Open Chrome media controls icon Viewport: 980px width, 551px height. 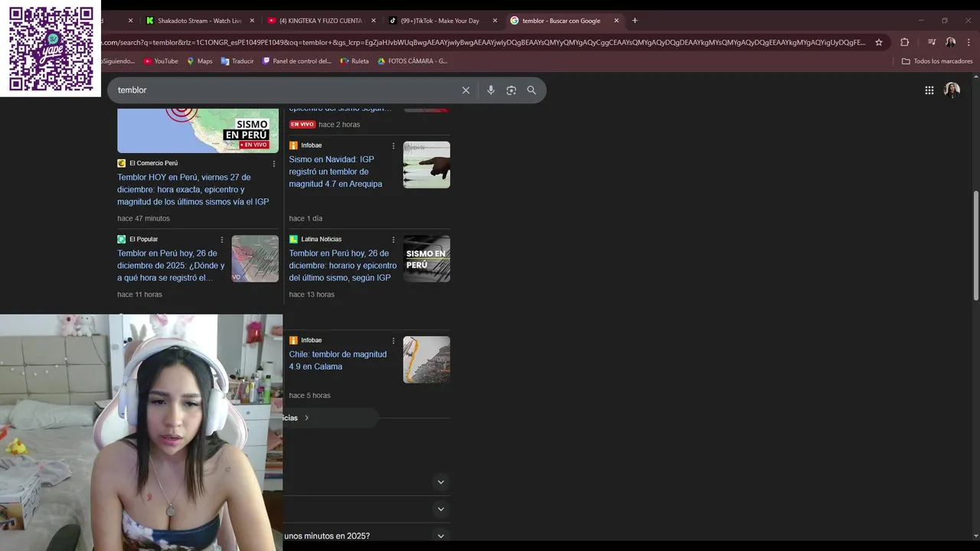pyautogui.click(x=932, y=42)
